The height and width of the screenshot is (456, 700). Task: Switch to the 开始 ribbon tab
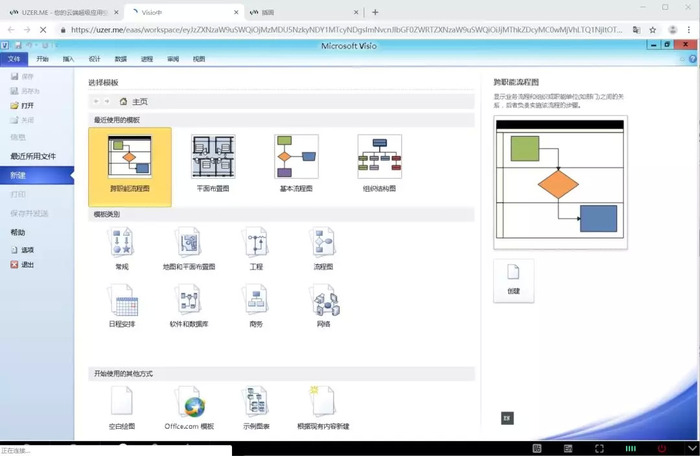point(42,59)
